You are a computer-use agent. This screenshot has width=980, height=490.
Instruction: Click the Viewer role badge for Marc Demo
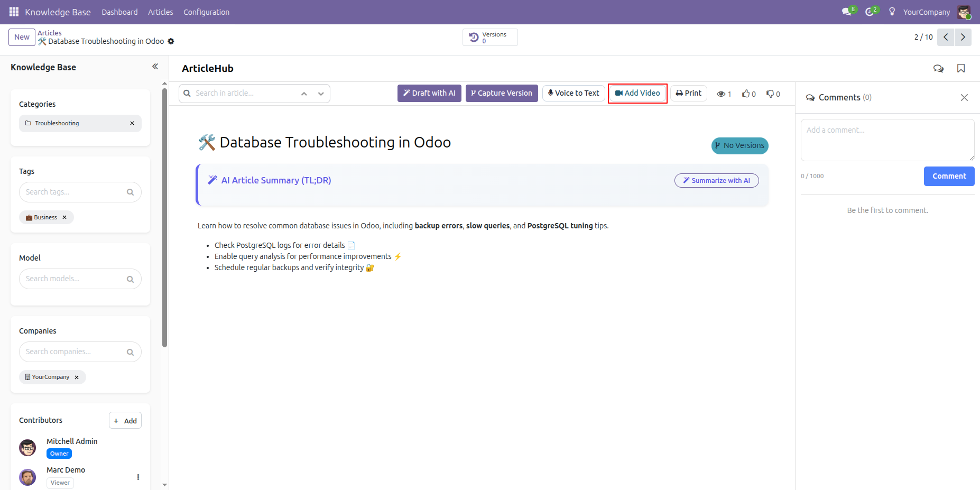[60, 483]
